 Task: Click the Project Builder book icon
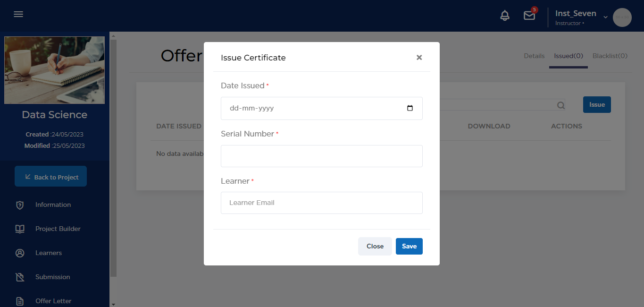20,229
